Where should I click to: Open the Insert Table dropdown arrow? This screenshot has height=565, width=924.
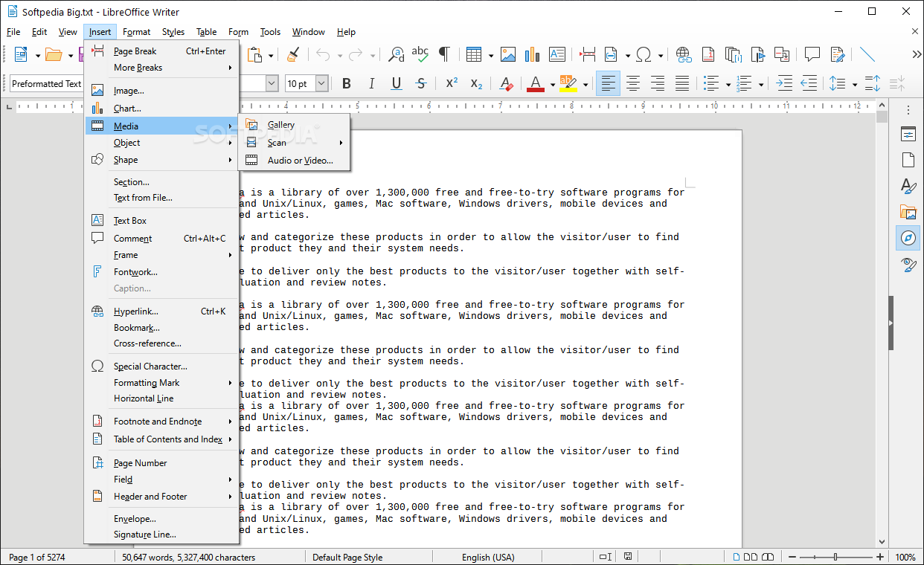pos(491,55)
